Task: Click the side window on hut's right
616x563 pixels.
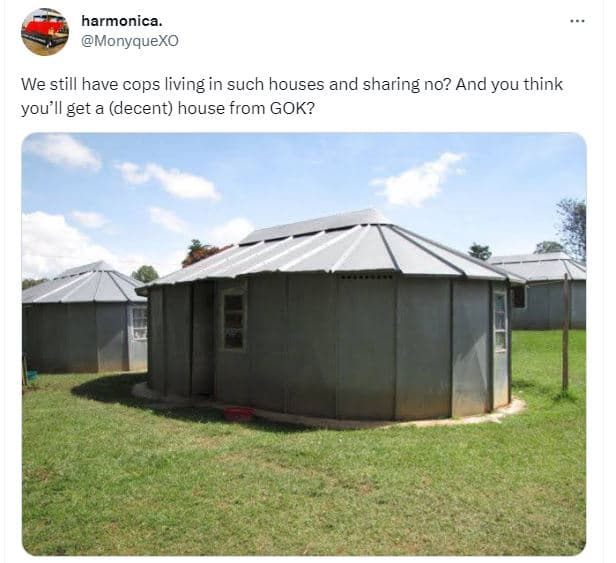Action: [500, 322]
